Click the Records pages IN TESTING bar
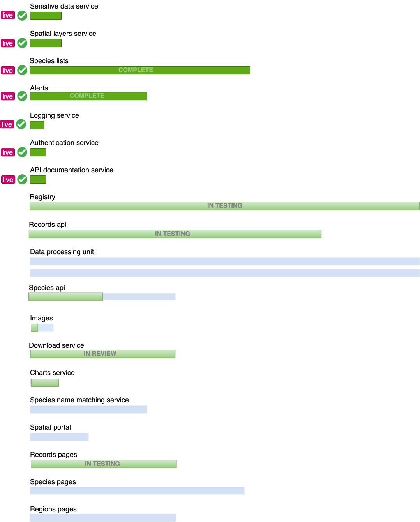The height and width of the screenshot is (522, 420). tap(104, 464)
